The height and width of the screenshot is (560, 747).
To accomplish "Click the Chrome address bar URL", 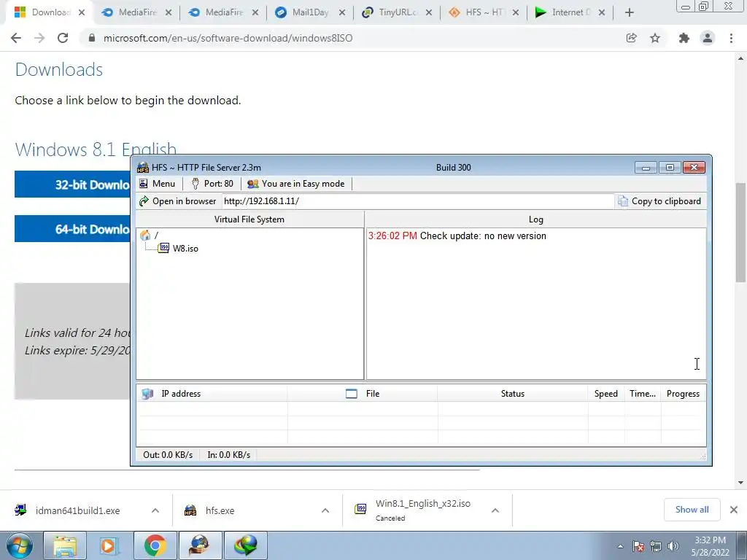I will pyautogui.click(x=228, y=38).
